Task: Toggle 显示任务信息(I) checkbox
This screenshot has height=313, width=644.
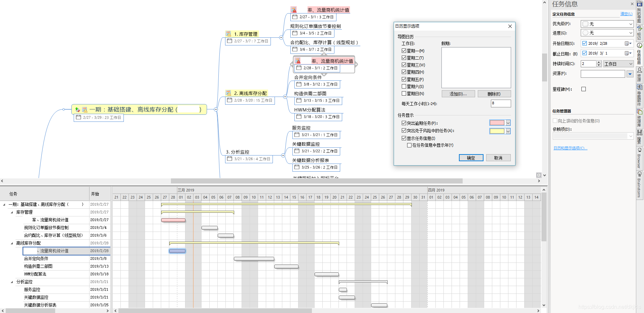Action: pyautogui.click(x=404, y=138)
